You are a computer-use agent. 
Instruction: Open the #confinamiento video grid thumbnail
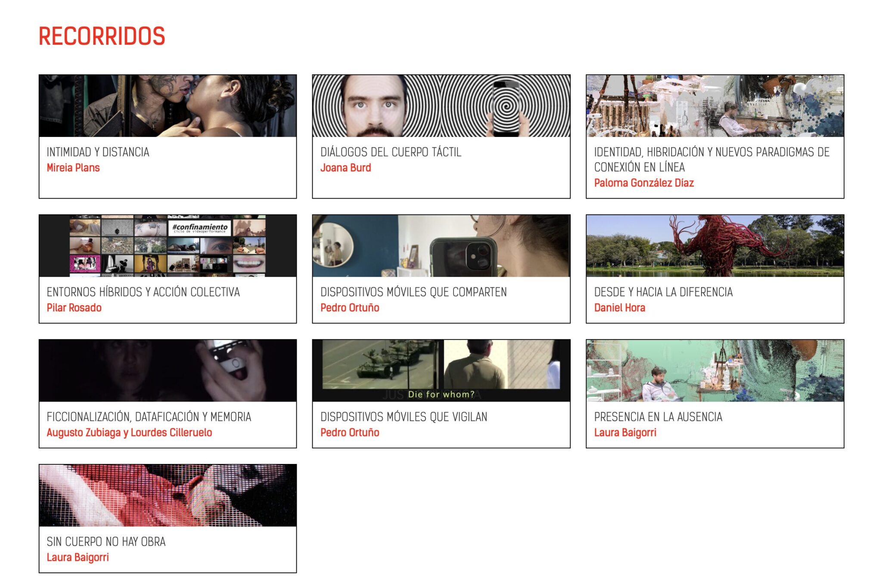(168, 246)
